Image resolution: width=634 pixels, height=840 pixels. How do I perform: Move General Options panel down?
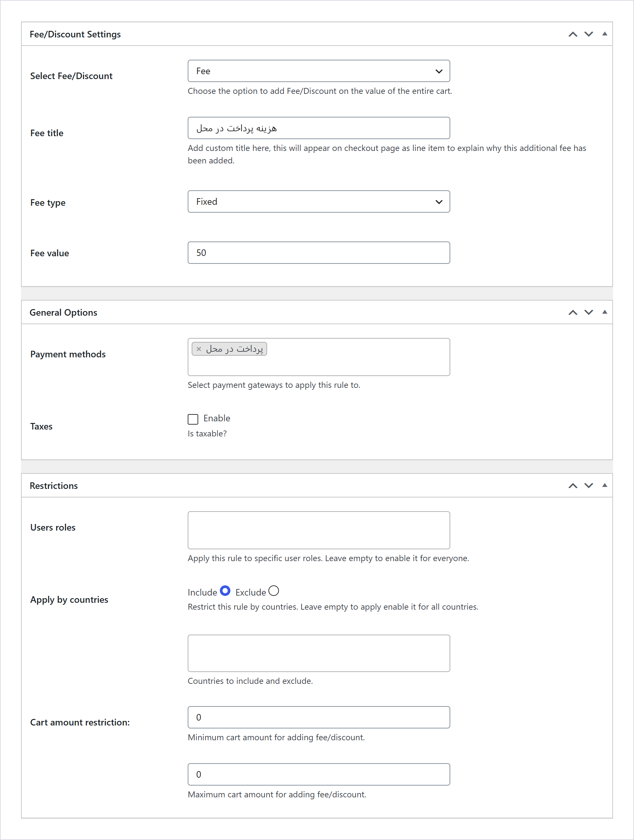coord(588,312)
